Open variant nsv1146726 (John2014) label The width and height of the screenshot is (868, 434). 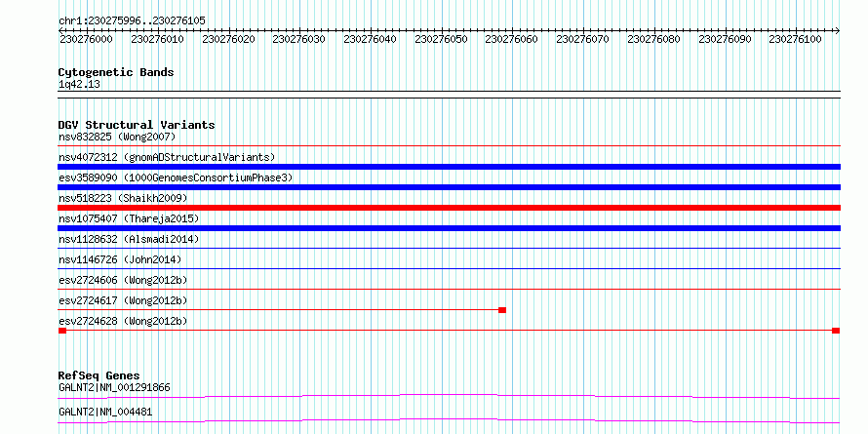(x=120, y=259)
